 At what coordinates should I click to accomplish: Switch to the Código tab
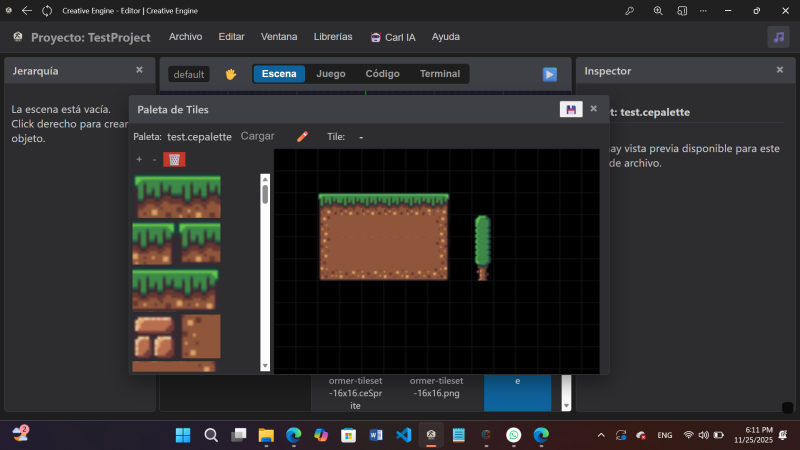point(382,74)
